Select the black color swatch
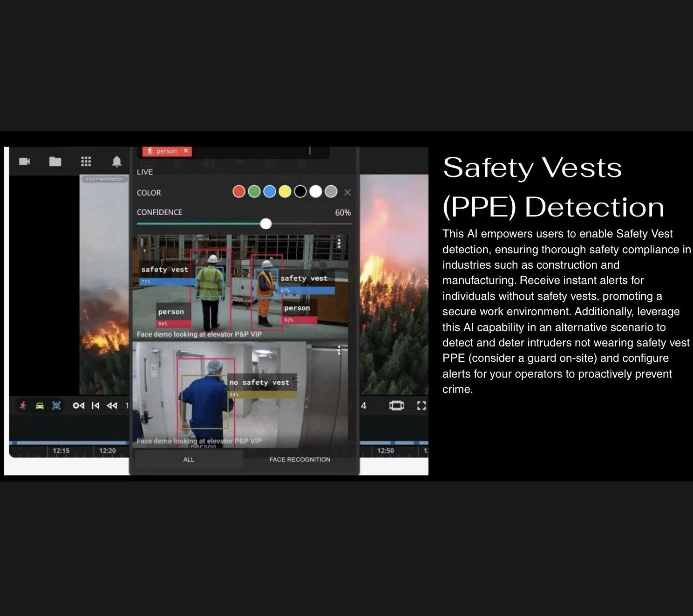Screen dimensions: 693x616 pyautogui.click(x=300, y=191)
